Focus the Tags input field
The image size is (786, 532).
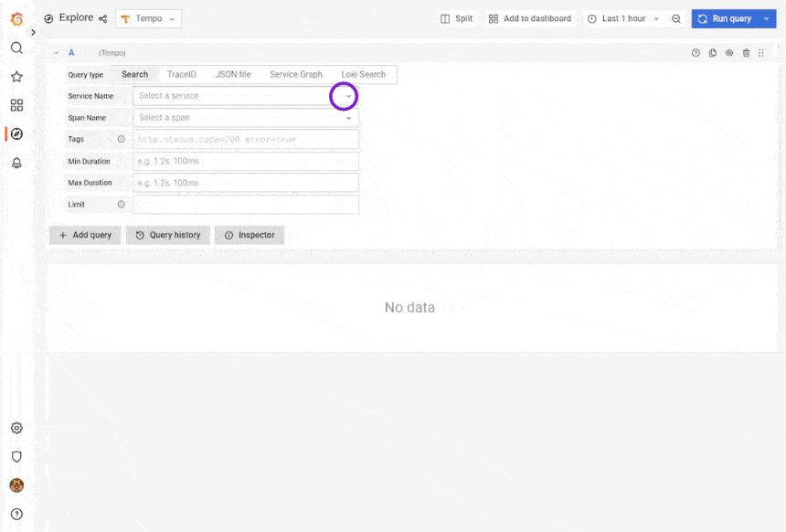[246, 139]
